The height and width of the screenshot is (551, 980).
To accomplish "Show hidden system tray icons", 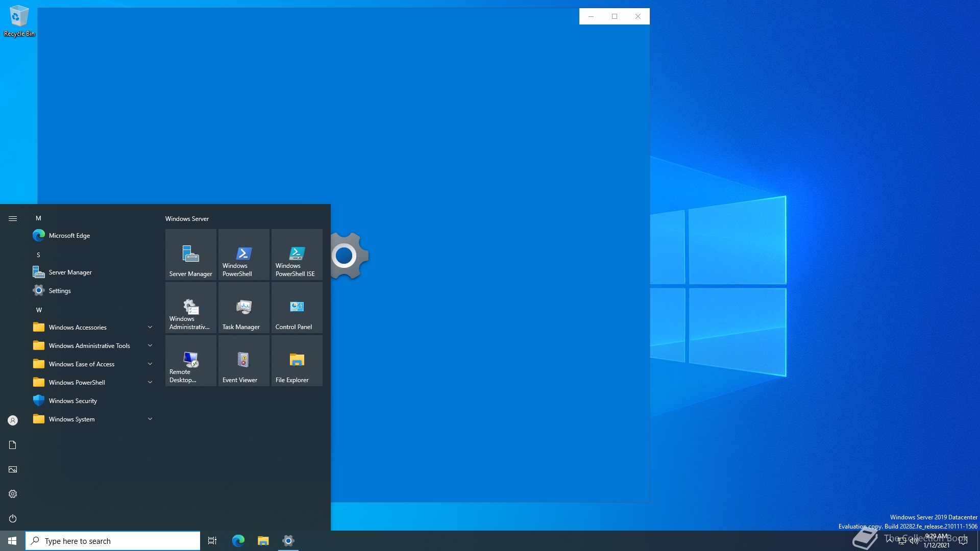I will tap(890, 541).
